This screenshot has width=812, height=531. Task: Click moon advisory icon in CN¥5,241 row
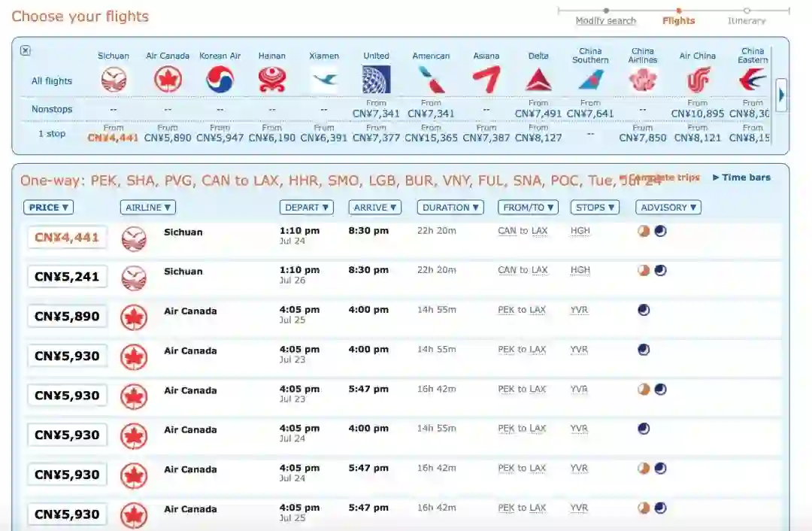pyautogui.click(x=660, y=271)
